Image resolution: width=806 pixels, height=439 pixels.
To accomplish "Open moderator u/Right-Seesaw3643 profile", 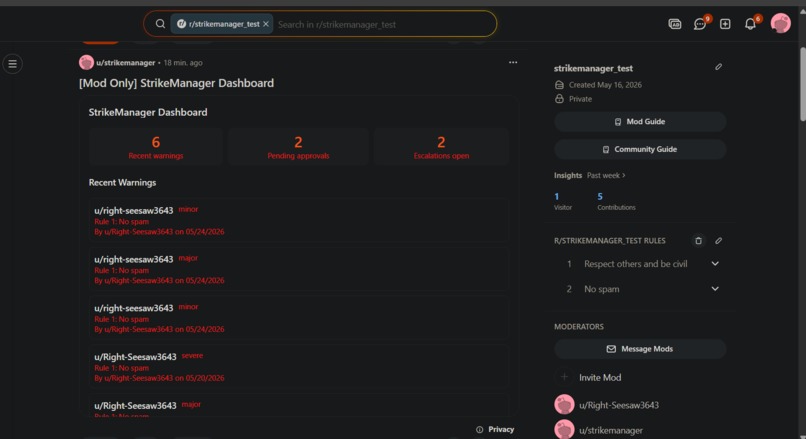I will [x=619, y=405].
